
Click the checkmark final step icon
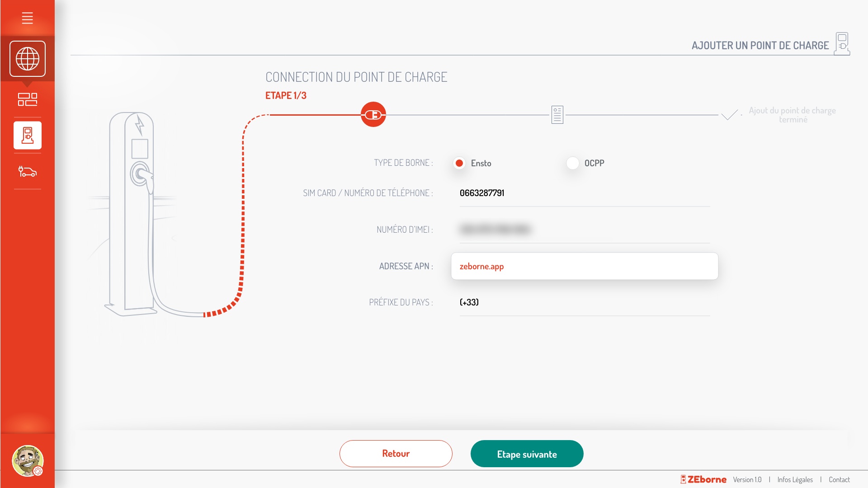tap(729, 115)
